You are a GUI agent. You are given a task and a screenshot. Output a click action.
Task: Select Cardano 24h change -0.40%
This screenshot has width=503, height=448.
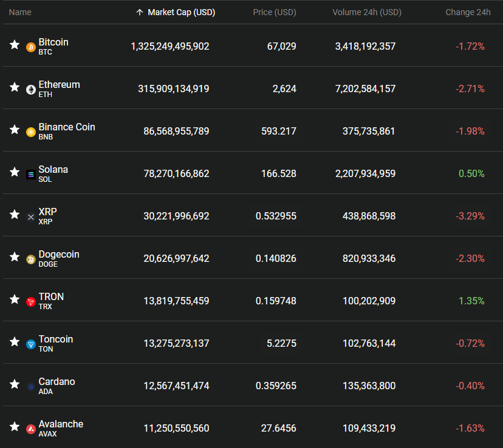click(x=470, y=386)
